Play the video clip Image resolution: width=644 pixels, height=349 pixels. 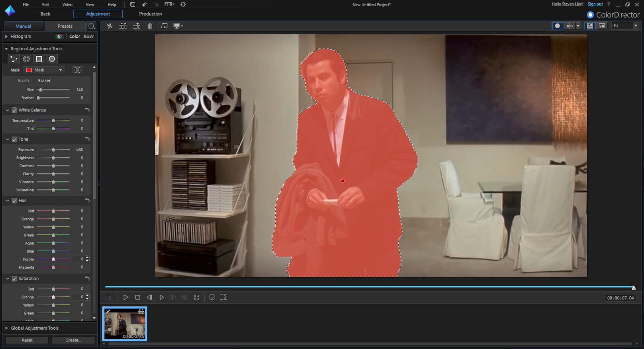[x=126, y=297]
